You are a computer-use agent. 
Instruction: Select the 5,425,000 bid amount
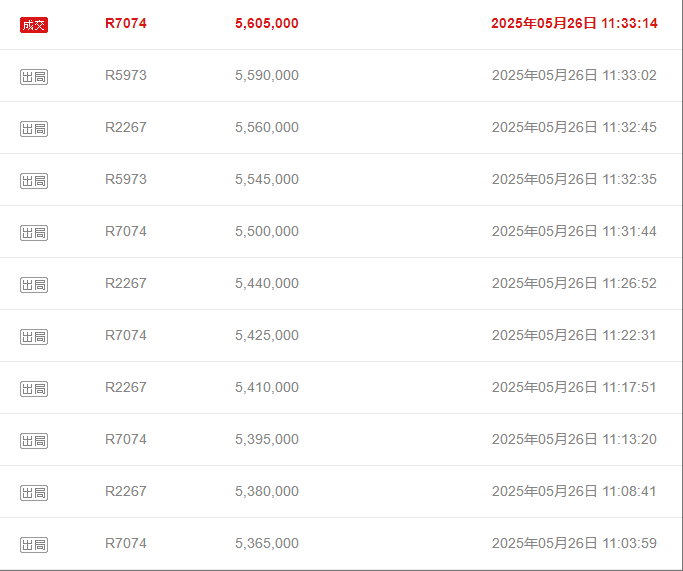[x=267, y=335]
